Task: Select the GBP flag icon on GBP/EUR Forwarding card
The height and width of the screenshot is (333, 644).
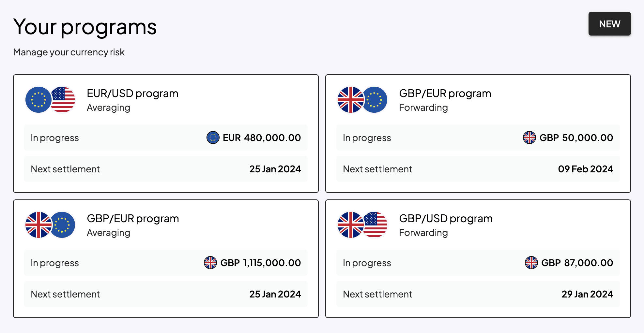Action: (350, 100)
